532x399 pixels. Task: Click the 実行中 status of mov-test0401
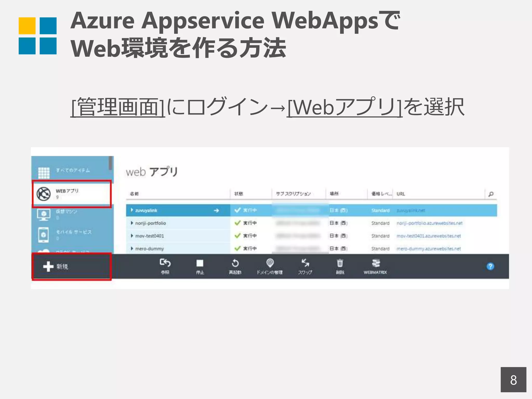(x=250, y=236)
